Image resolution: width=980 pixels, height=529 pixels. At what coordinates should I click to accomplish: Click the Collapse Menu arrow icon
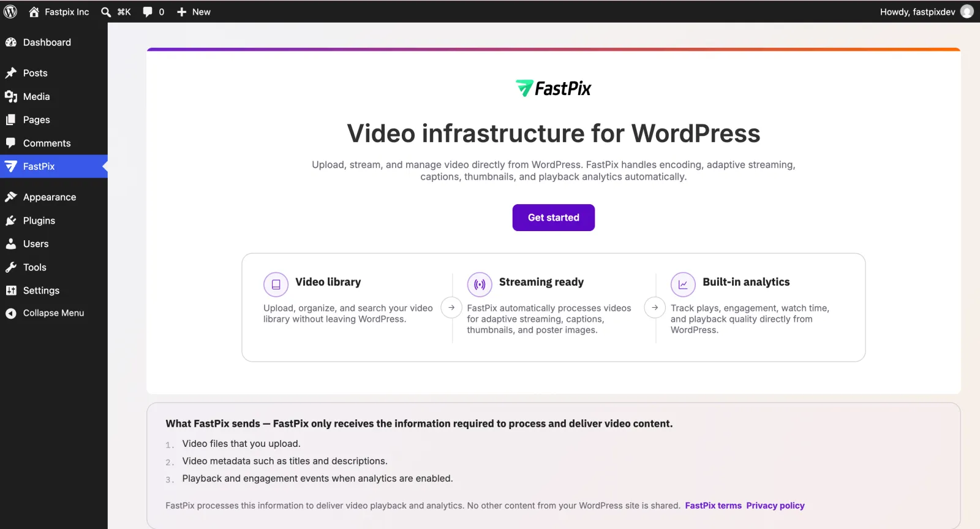click(11, 313)
